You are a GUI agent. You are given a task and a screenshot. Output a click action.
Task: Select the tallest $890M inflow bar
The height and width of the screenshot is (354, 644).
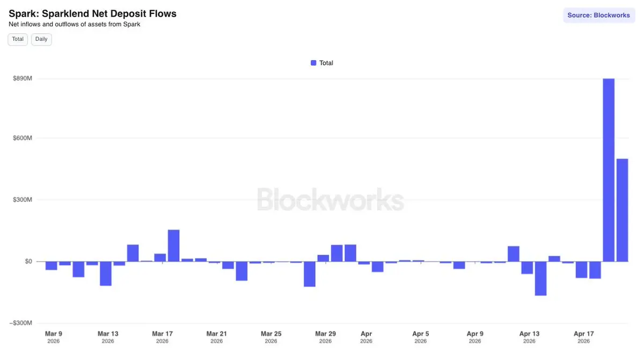(x=609, y=170)
